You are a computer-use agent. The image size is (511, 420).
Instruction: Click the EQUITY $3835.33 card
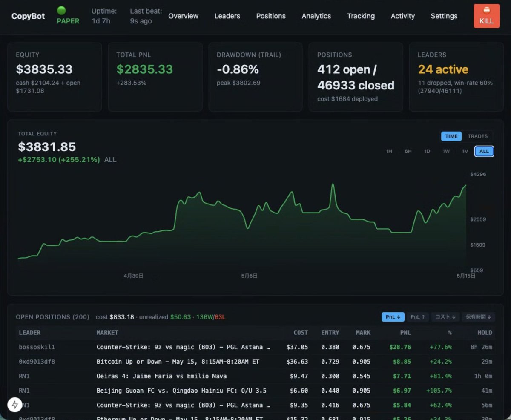click(55, 77)
